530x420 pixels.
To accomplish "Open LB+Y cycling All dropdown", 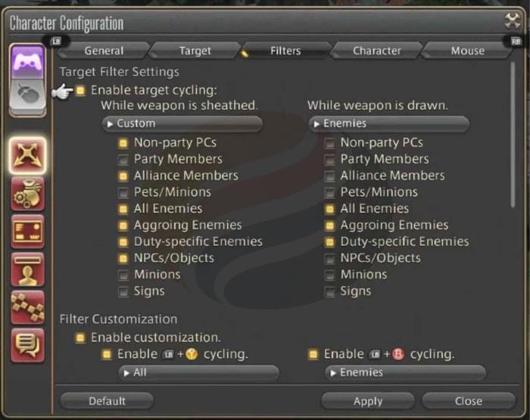I will coord(199,372).
